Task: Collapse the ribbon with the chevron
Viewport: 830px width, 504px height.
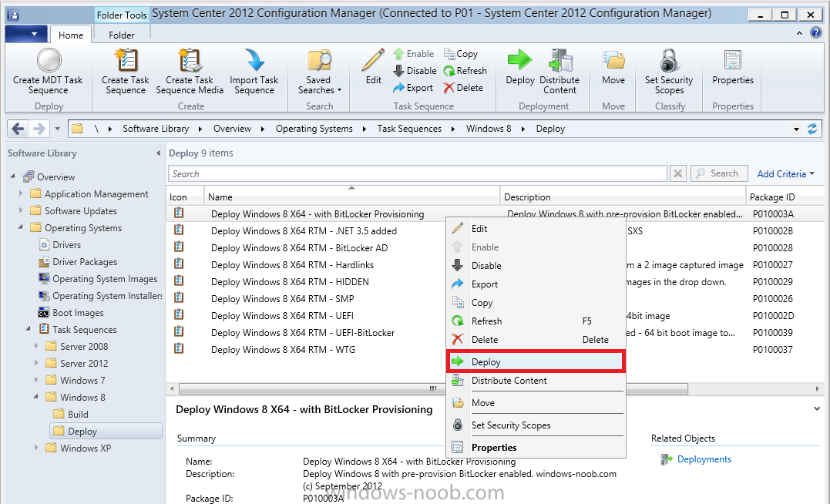Action: [799, 33]
